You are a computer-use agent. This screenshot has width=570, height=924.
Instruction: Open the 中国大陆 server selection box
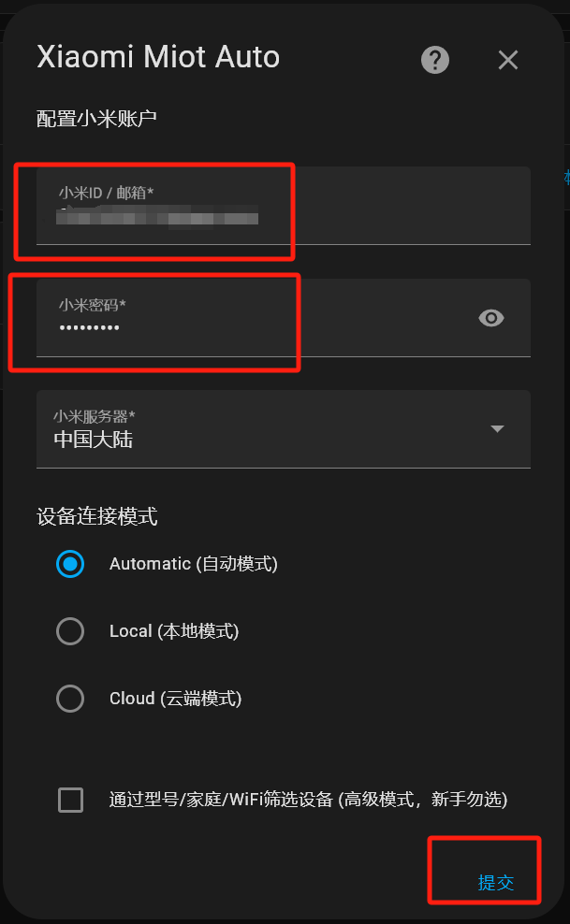click(x=284, y=429)
